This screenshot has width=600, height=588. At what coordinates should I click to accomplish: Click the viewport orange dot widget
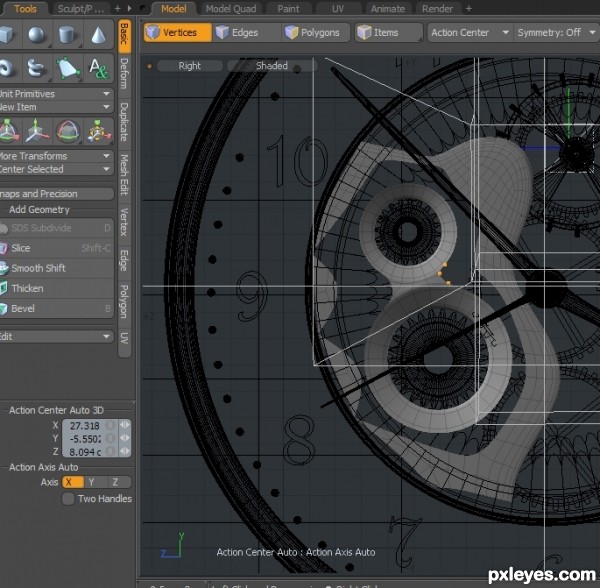coord(149,66)
